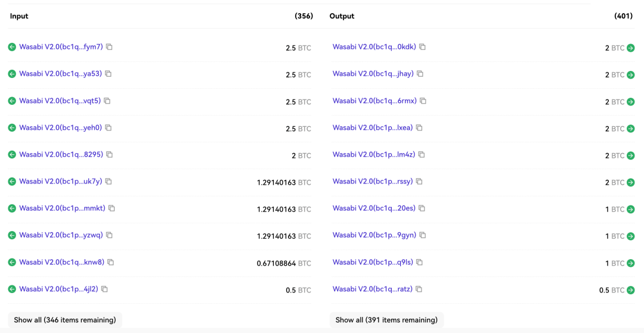Copy the output address ending rssy
This screenshot has width=644, height=333.
pos(419,181)
